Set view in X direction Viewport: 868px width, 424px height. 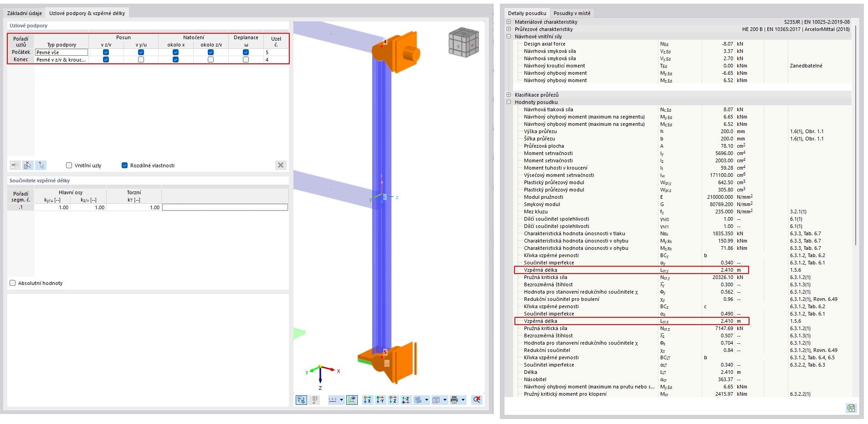click(x=367, y=400)
